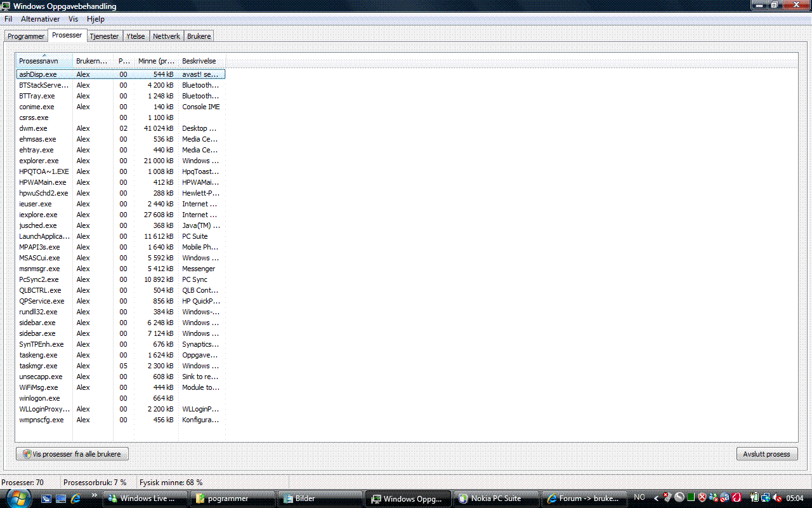Sort by Prosessnavn column header
812x508 pixels.
click(x=44, y=61)
